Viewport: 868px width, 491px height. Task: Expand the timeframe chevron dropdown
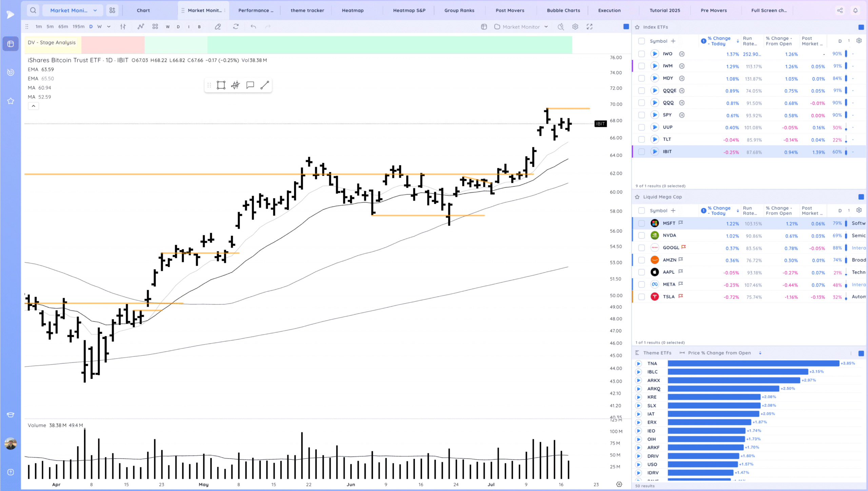(109, 26)
